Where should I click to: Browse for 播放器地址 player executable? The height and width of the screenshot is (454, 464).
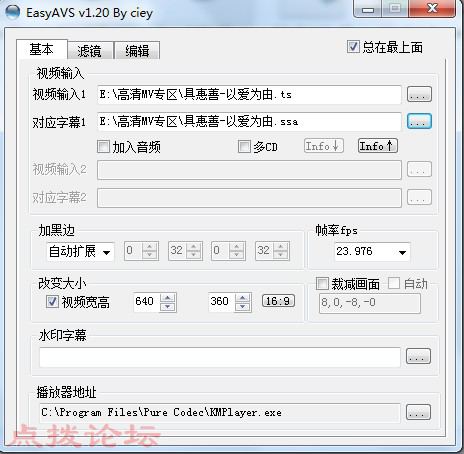click(418, 412)
